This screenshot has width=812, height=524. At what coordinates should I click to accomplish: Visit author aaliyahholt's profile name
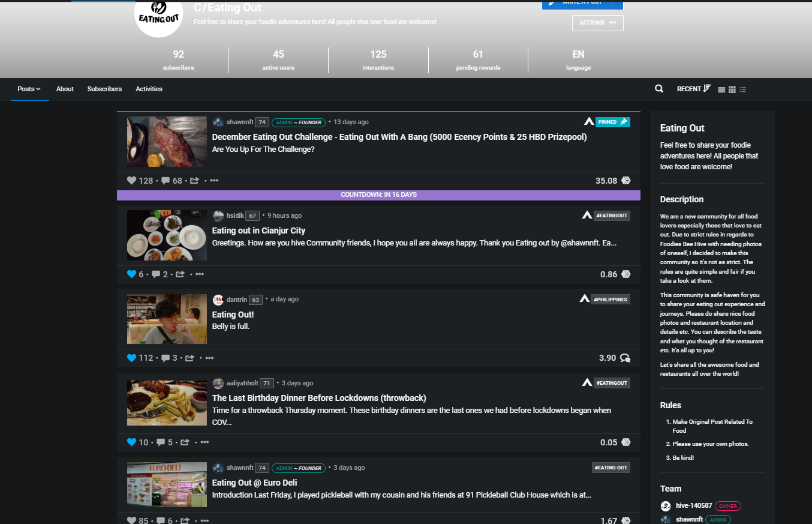tap(242, 383)
